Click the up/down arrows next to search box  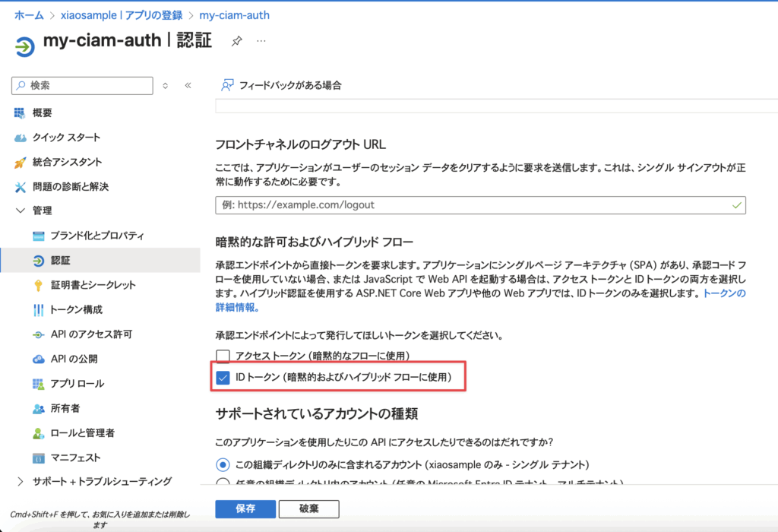(166, 86)
